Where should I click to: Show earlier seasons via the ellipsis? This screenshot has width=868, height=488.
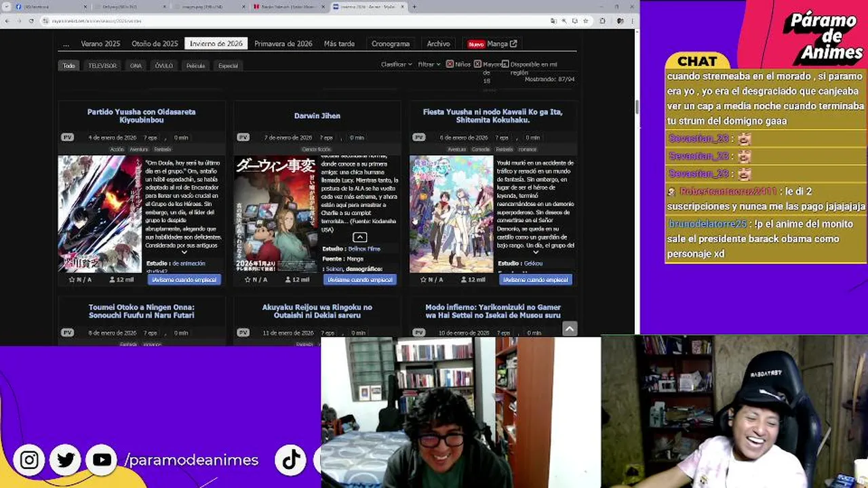[66, 43]
